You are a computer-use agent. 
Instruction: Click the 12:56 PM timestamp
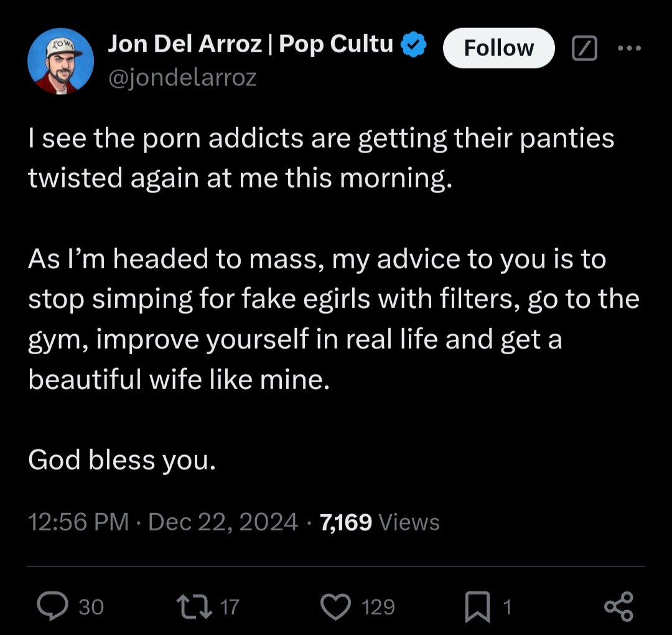(x=78, y=522)
